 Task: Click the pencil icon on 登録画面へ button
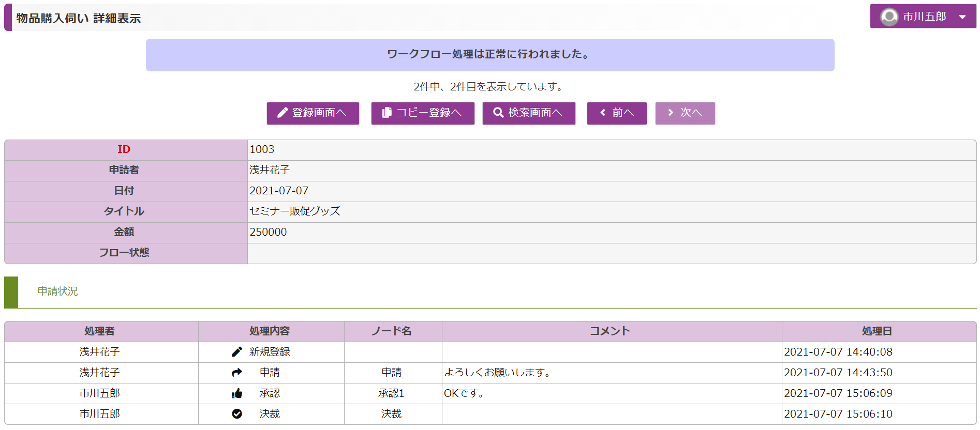283,113
